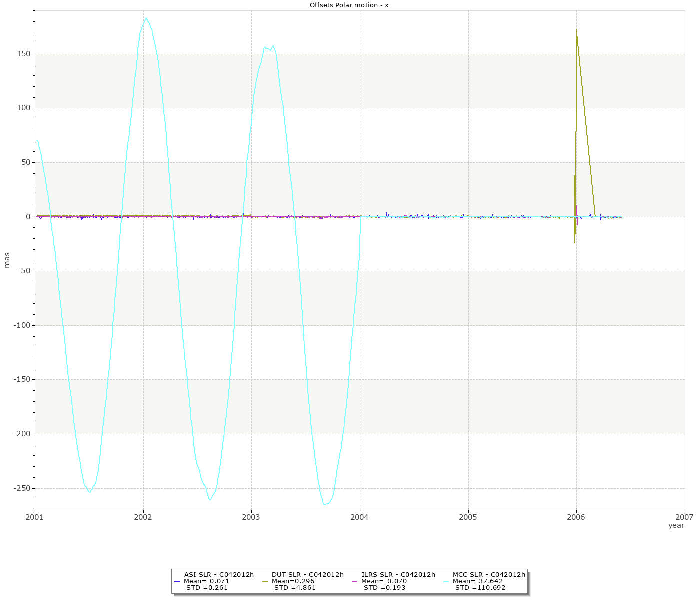
Task: Select the 'year' x-axis label
Action: [676, 525]
